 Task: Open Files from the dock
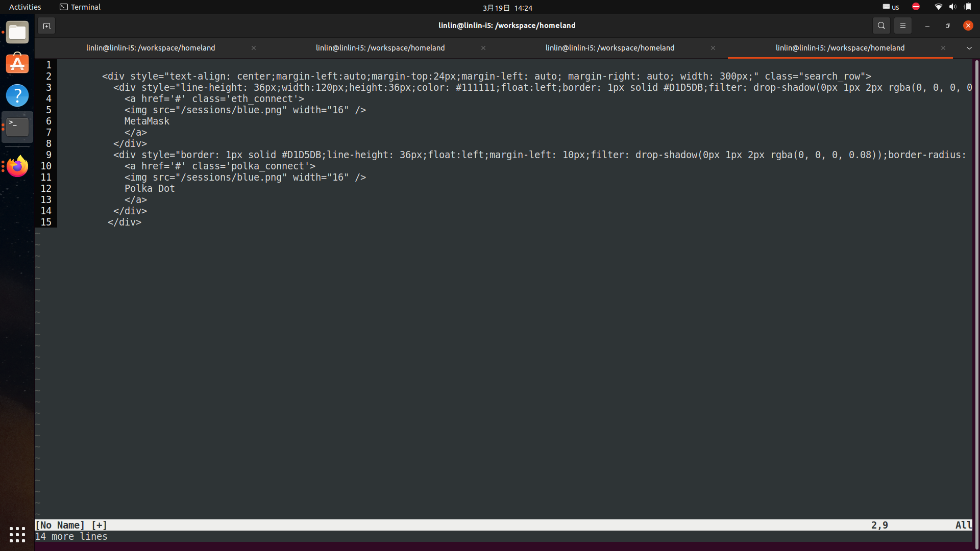17,33
